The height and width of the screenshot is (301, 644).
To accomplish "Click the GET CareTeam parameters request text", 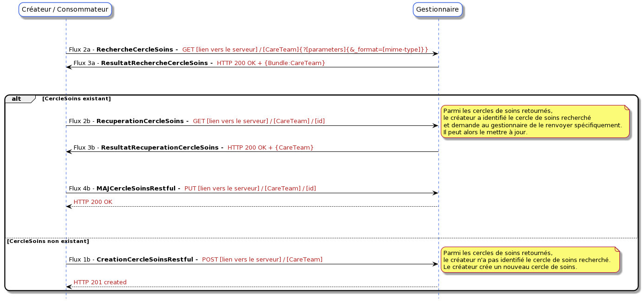I will point(305,49).
